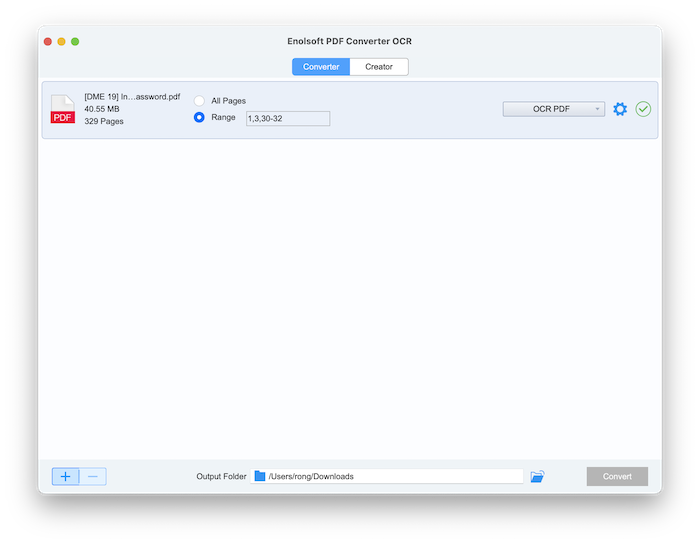Maximize window with green button
This screenshot has width=700, height=544.
(75, 42)
